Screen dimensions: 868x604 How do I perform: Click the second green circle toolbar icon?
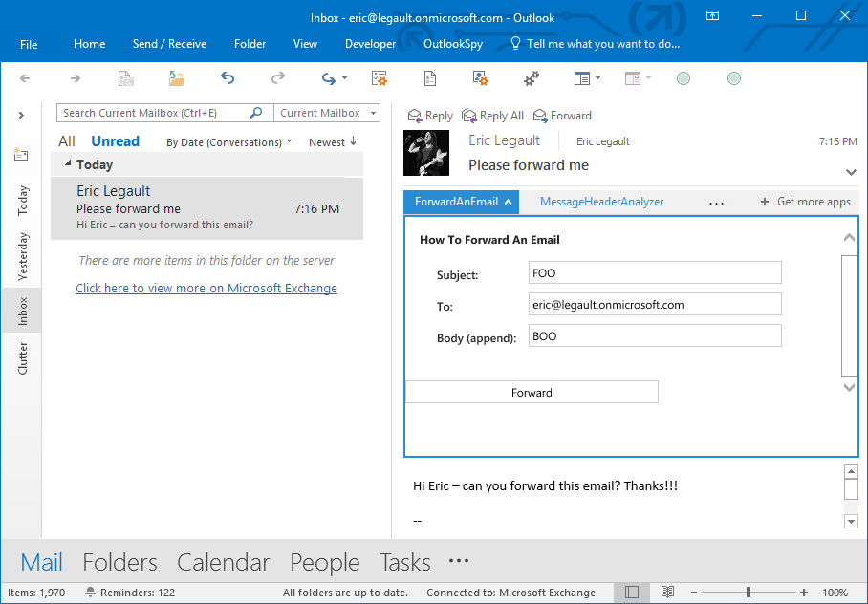point(734,78)
